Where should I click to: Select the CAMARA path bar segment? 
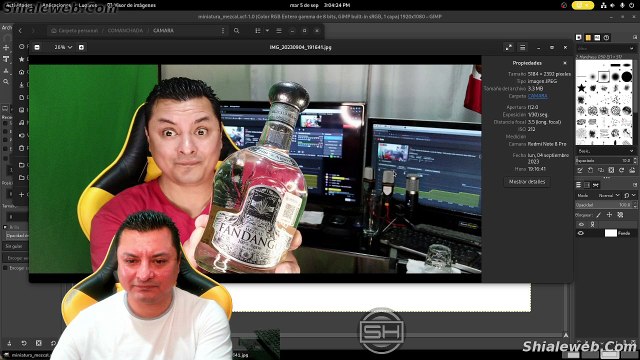pos(163,31)
